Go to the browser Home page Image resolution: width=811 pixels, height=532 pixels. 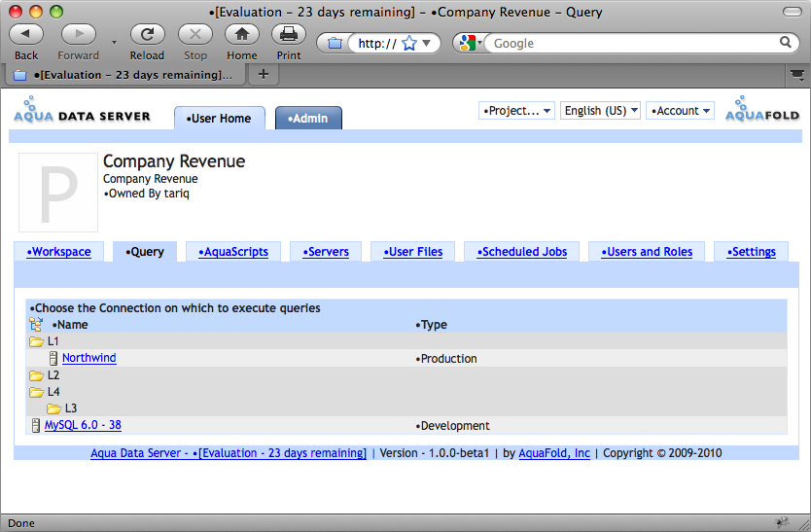pos(242,34)
